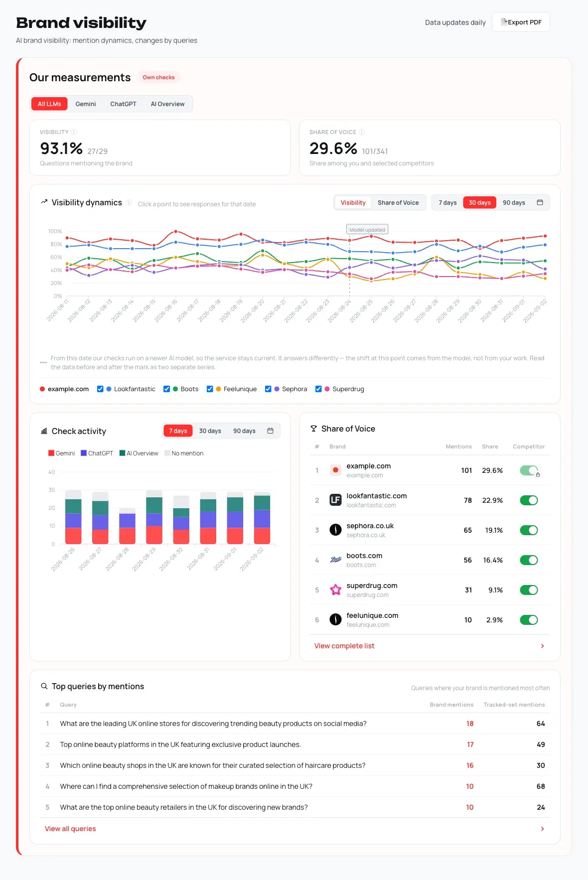Click the Top queries search icon
The height and width of the screenshot is (880, 588).
44,686
